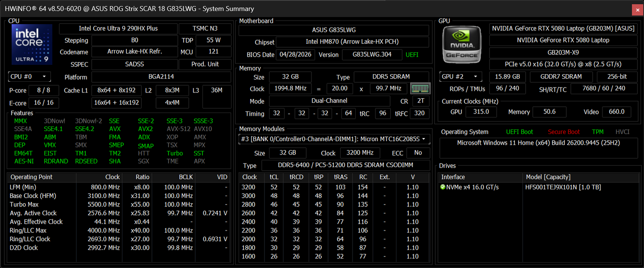Click the 15.89 GB GPU memory field
This screenshot has height=268, width=644.
point(508,76)
